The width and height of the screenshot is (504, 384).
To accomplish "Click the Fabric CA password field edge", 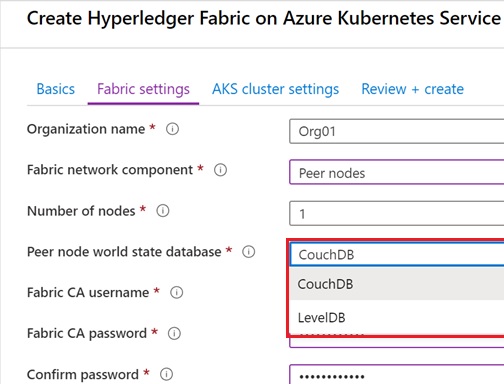I will click(x=397, y=343).
